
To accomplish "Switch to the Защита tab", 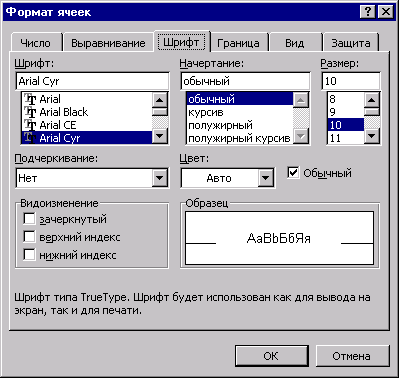I will 351,43.
